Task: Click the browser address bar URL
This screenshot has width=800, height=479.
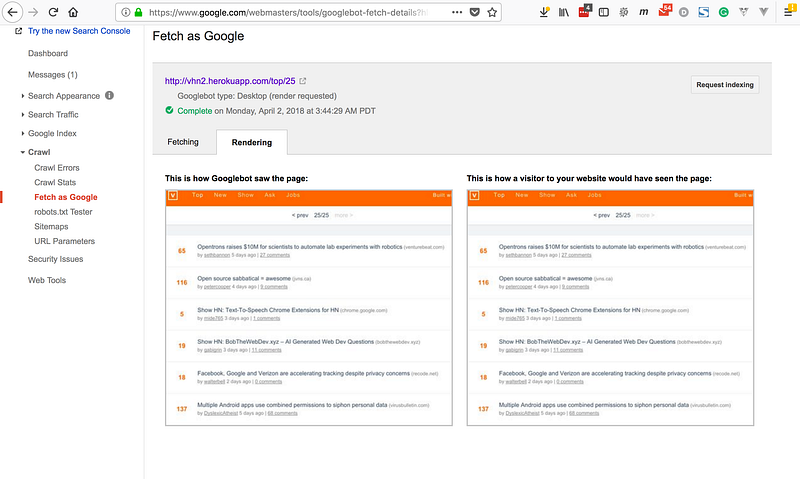Action: 288,12
